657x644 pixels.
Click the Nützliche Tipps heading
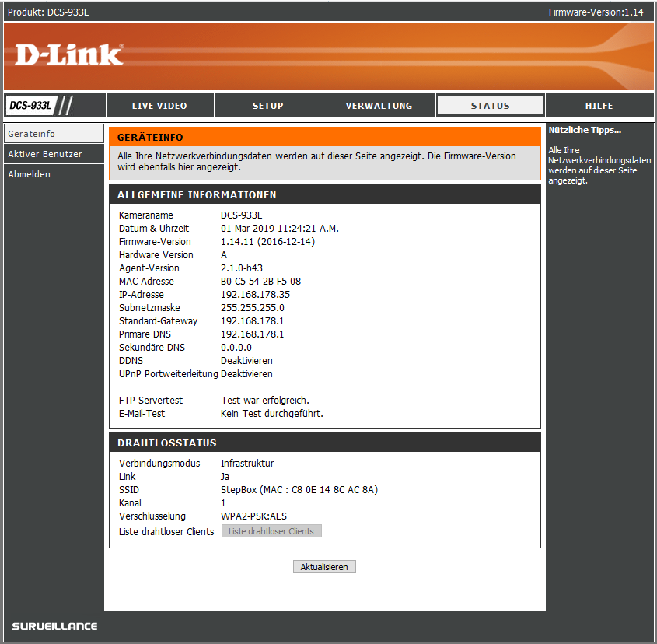(585, 130)
